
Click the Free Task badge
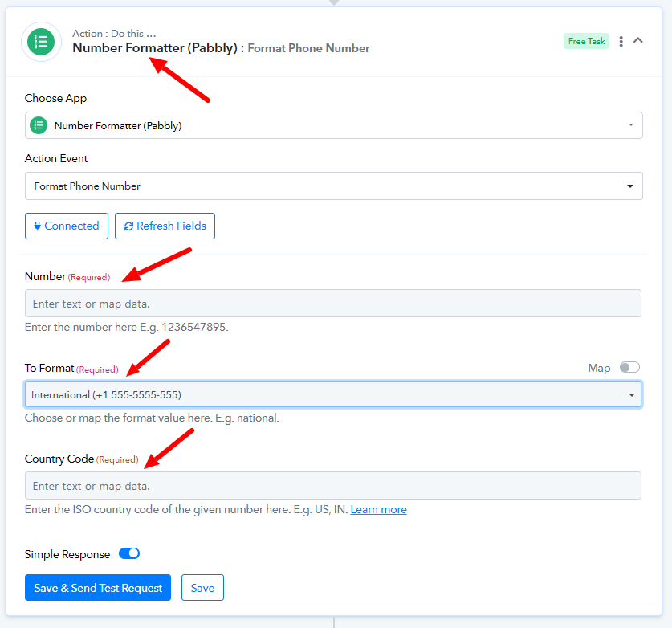(586, 41)
